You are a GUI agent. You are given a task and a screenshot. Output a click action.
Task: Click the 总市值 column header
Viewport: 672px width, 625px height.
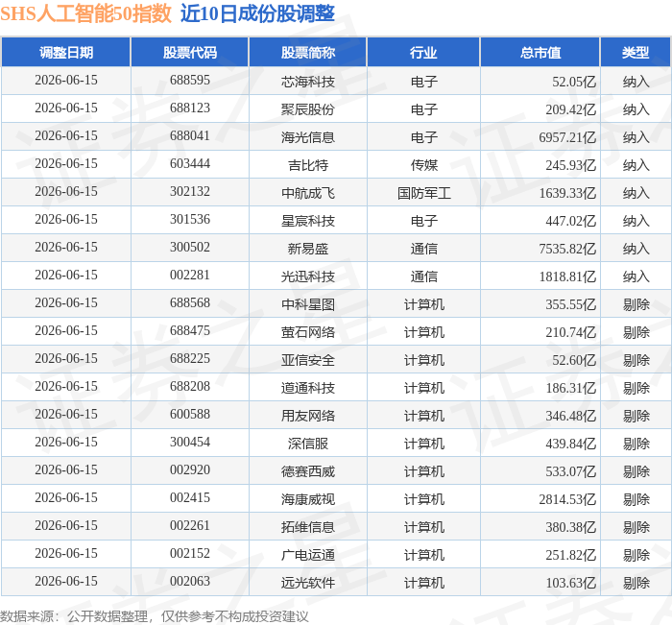(x=540, y=52)
